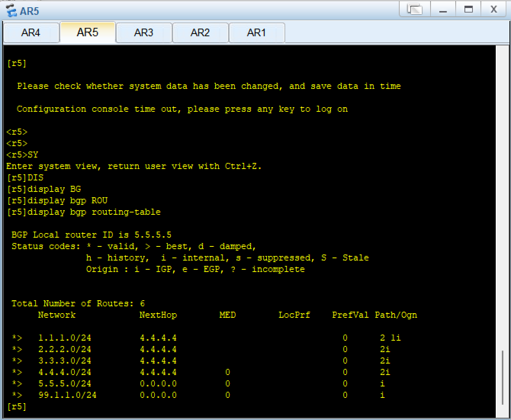
Task: Click the 1.1.1.0/24 network entry
Action: click(x=64, y=338)
